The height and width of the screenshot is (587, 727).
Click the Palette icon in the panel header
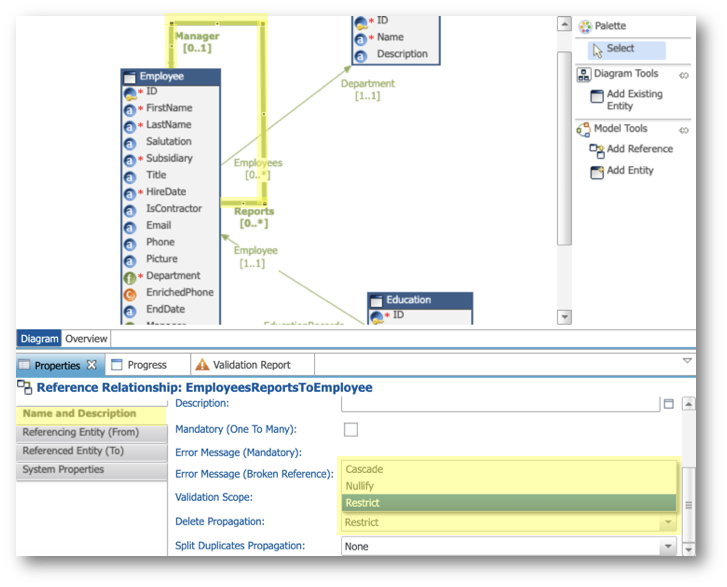(585, 26)
